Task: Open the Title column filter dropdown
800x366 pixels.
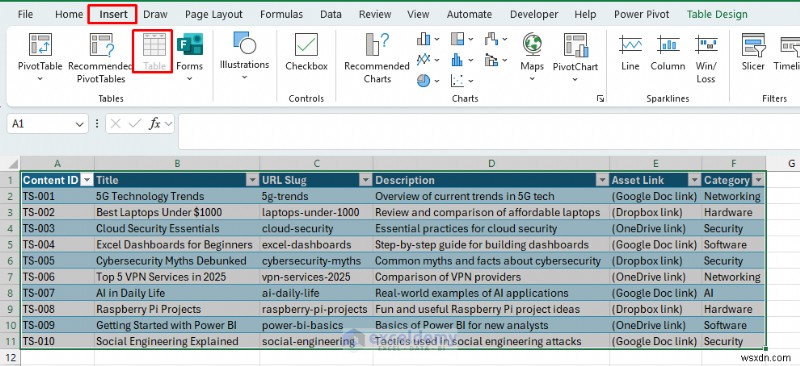Action: click(253, 180)
